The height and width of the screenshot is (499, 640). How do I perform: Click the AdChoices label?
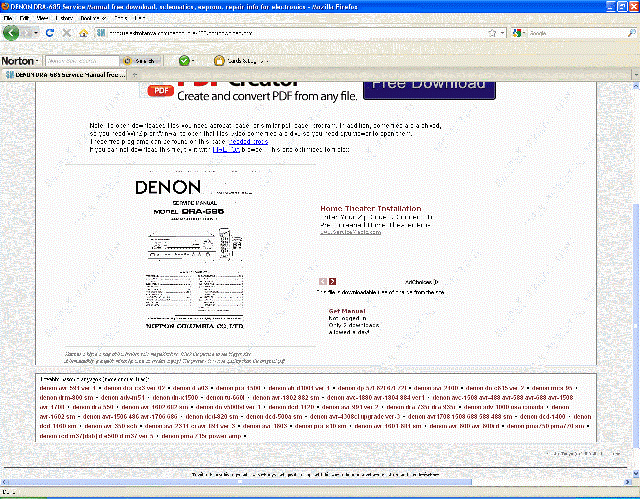(422, 282)
